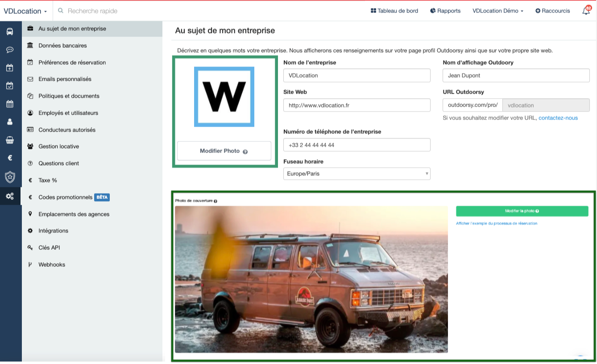
Task: Expand the Fuseau horaire Europe/Paris select
Action: click(x=357, y=174)
